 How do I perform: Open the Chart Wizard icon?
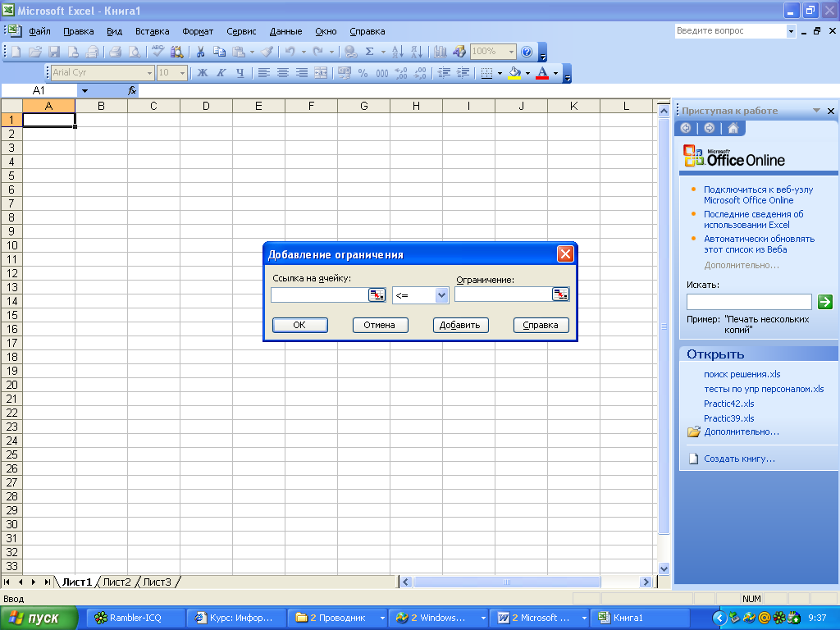click(x=441, y=52)
